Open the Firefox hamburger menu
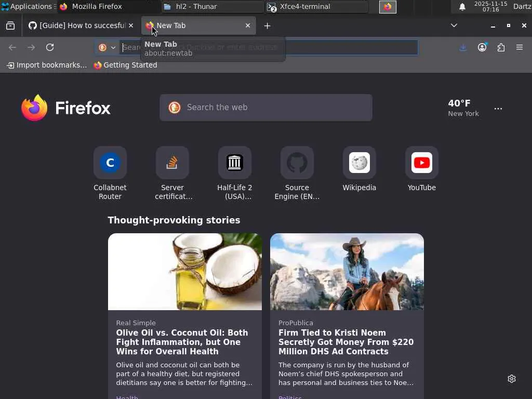The width and height of the screenshot is (532, 399). point(520,47)
